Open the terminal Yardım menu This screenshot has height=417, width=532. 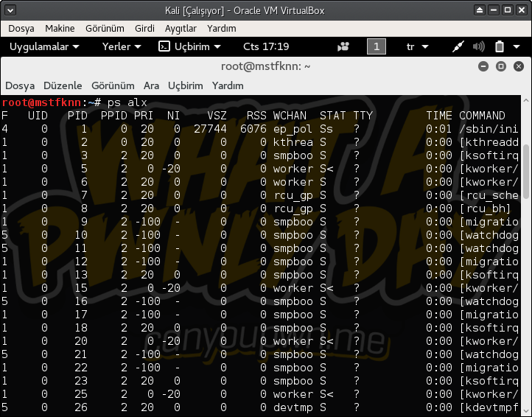[228, 85]
